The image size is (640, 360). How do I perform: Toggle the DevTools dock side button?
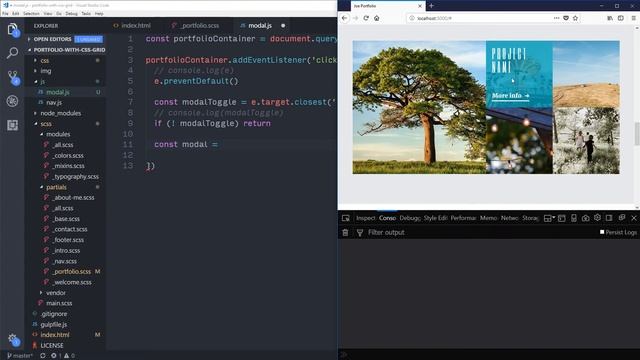tap(609, 218)
